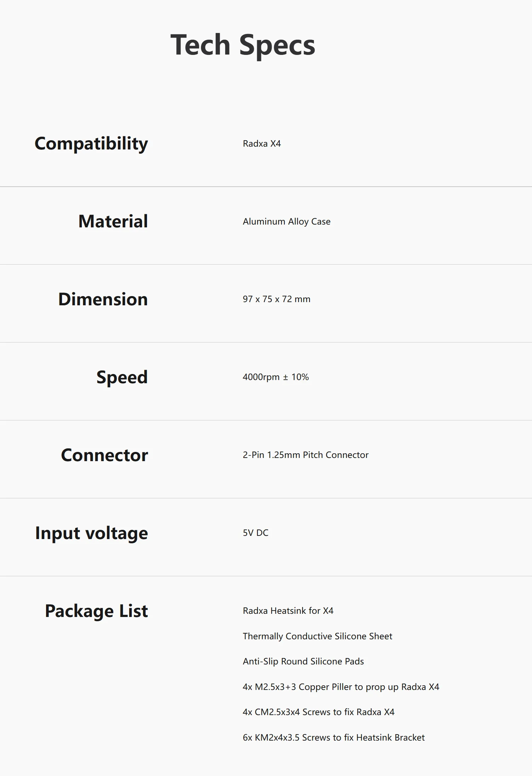
Task: Click the Speed label
Action: point(122,377)
